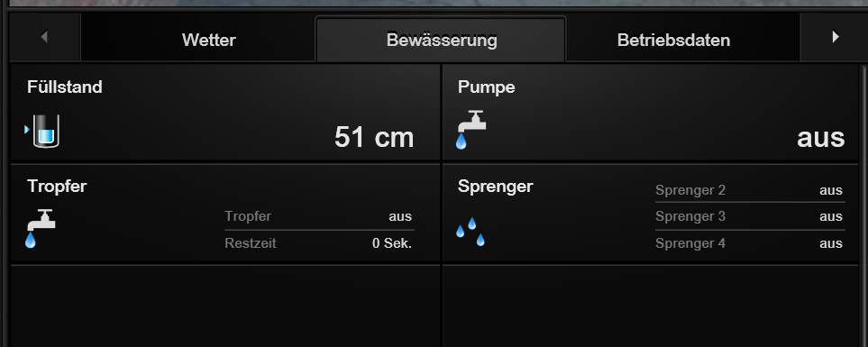Toggle Pumpe state showing aus
Viewport: 868px width, 347px height.
[820, 137]
